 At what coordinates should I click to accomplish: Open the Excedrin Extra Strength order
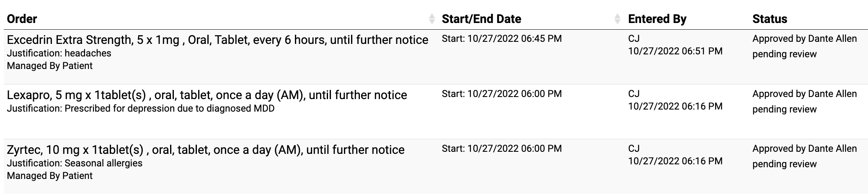coord(217,40)
